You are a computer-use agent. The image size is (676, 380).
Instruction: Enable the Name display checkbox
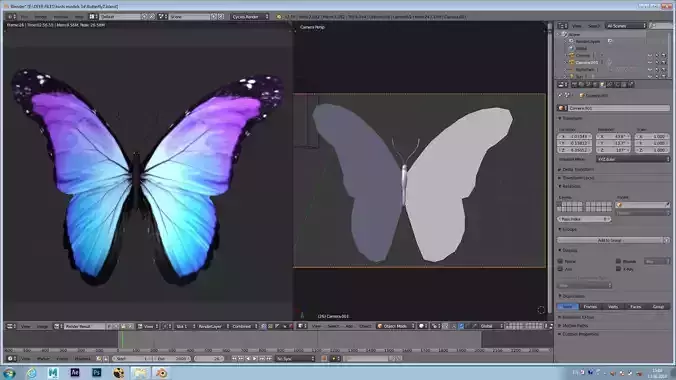coord(560,261)
